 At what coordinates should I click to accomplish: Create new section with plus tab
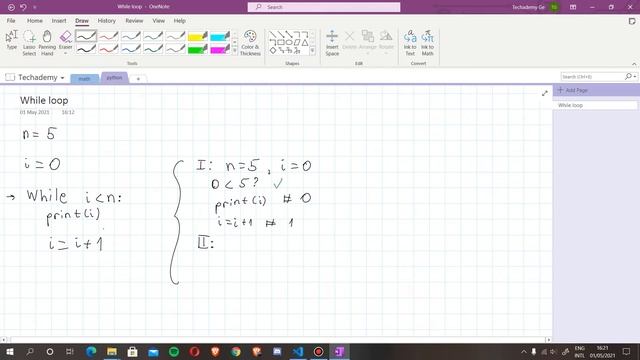pos(138,79)
